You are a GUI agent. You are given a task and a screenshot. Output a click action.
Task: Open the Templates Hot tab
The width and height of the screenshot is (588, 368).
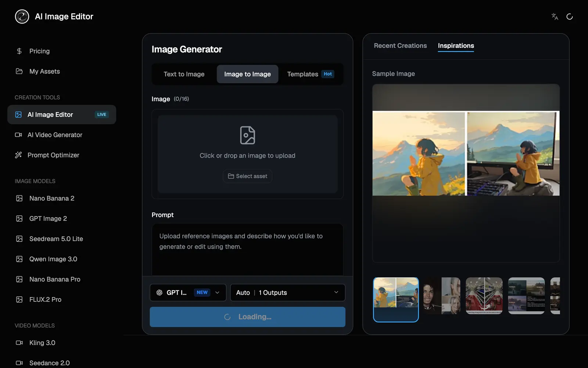pyautogui.click(x=311, y=74)
